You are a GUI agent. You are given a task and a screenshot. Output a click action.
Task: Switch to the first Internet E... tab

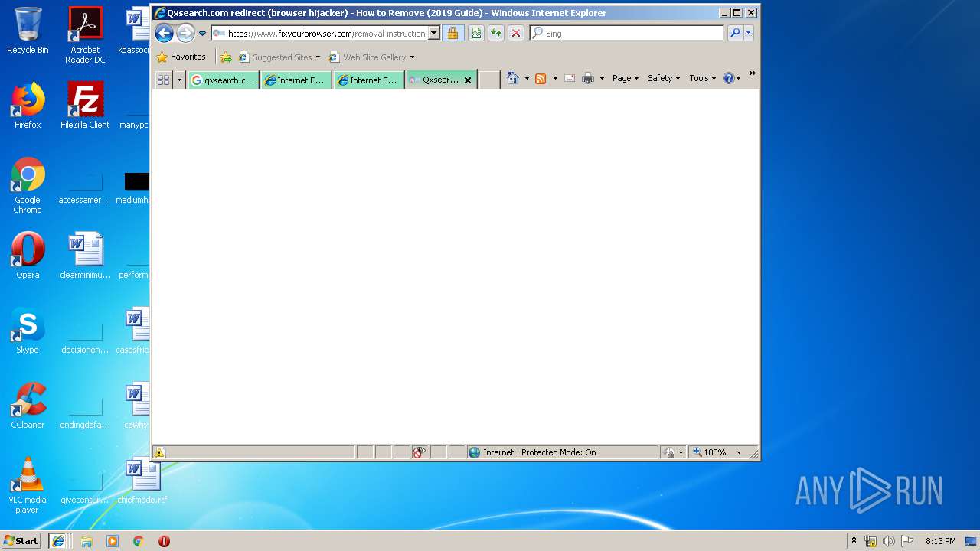click(296, 80)
